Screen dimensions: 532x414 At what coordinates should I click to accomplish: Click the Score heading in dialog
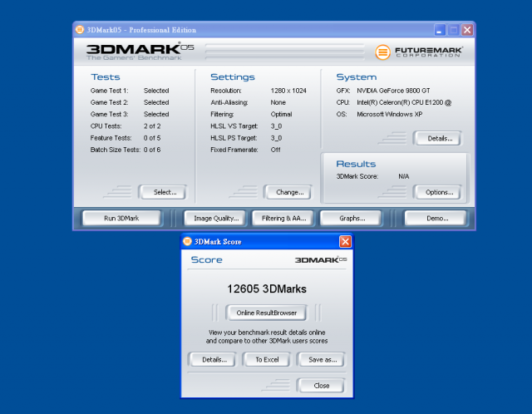[x=207, y=260]
